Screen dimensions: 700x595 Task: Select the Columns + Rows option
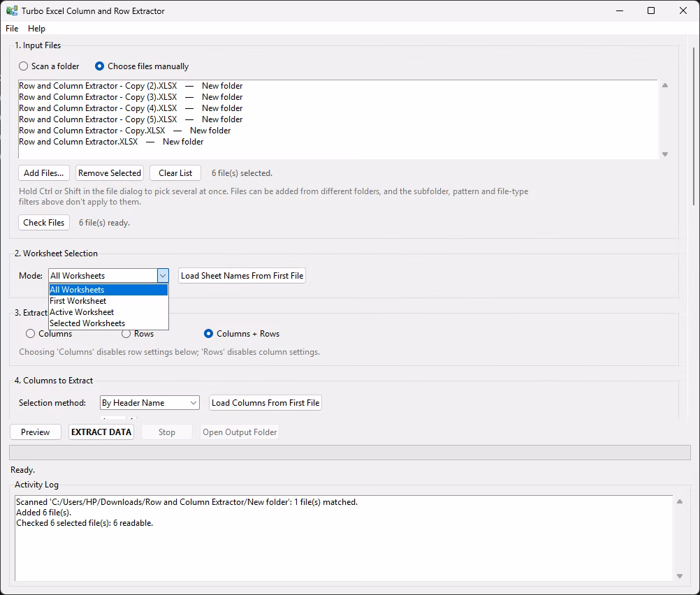[242, 334]
